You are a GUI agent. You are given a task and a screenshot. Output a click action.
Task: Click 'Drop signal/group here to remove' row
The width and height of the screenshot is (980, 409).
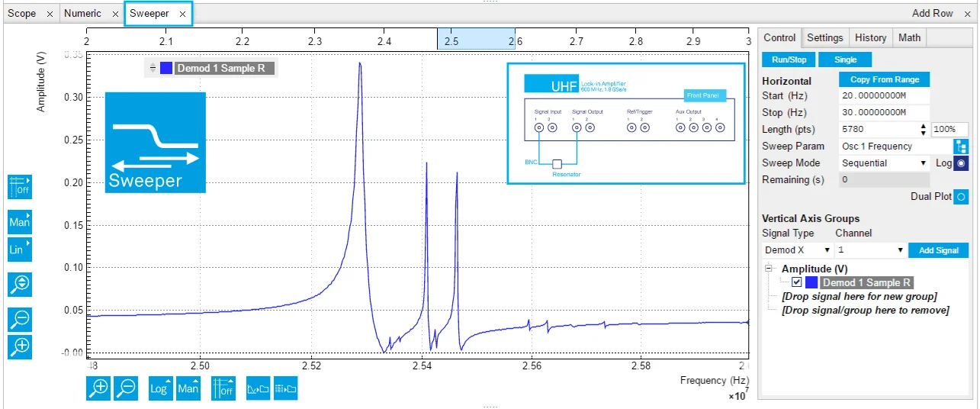point(865,310)
